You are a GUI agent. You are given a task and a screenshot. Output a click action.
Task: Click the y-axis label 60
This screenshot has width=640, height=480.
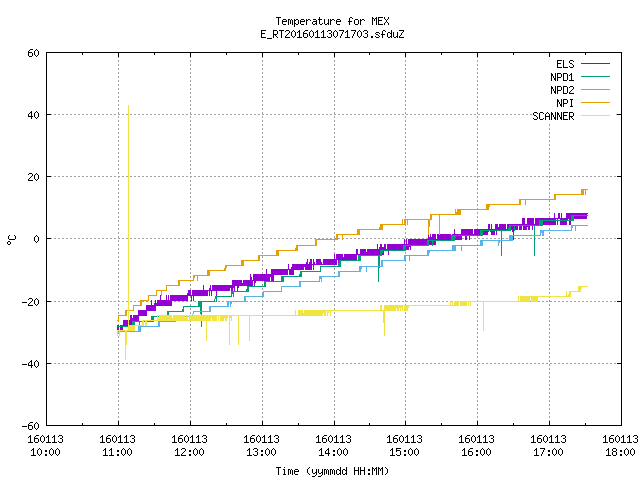click(x=33, y=53)
